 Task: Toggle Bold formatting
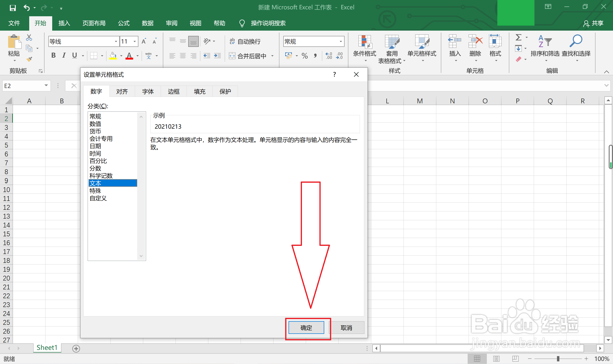53,56
